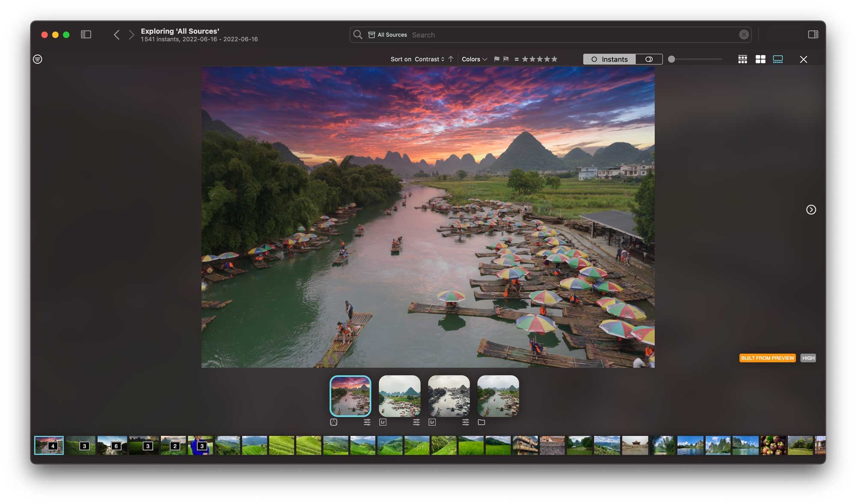Select the black-and-white version thumbnail
Image resolution: width=856 pixels, height=504 pixels.
click(449, 396)
